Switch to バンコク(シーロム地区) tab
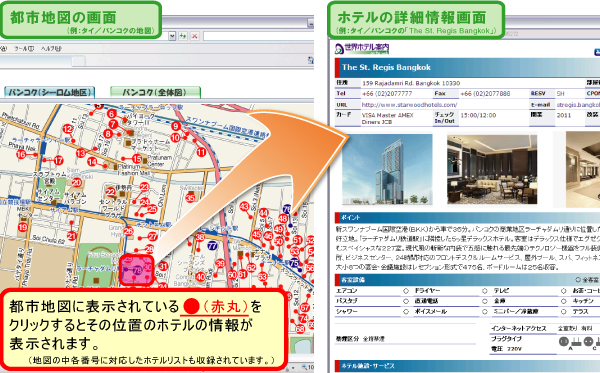This screenshot has height=373, width=600. tap(50, 92)
